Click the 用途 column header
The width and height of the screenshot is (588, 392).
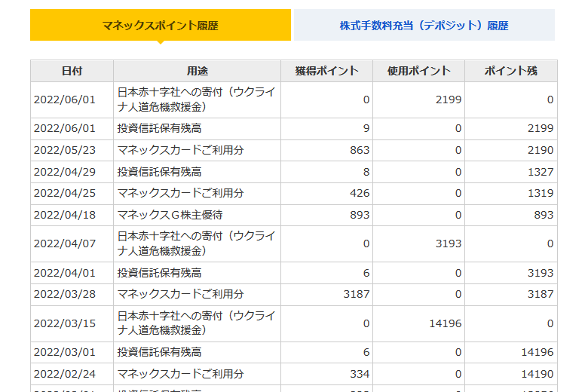[198, 71]
